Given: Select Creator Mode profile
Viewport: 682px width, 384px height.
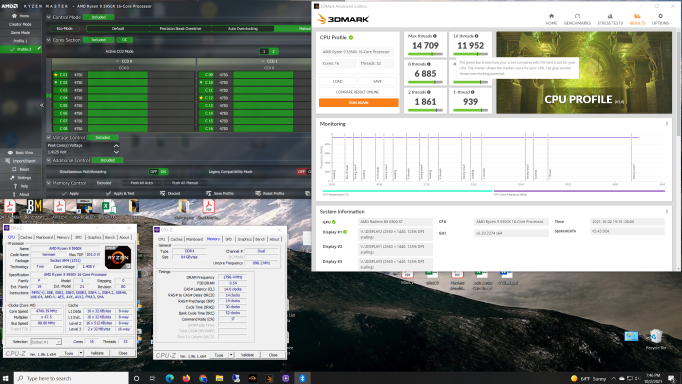Looking at the screenshot, I should point(20,24).
